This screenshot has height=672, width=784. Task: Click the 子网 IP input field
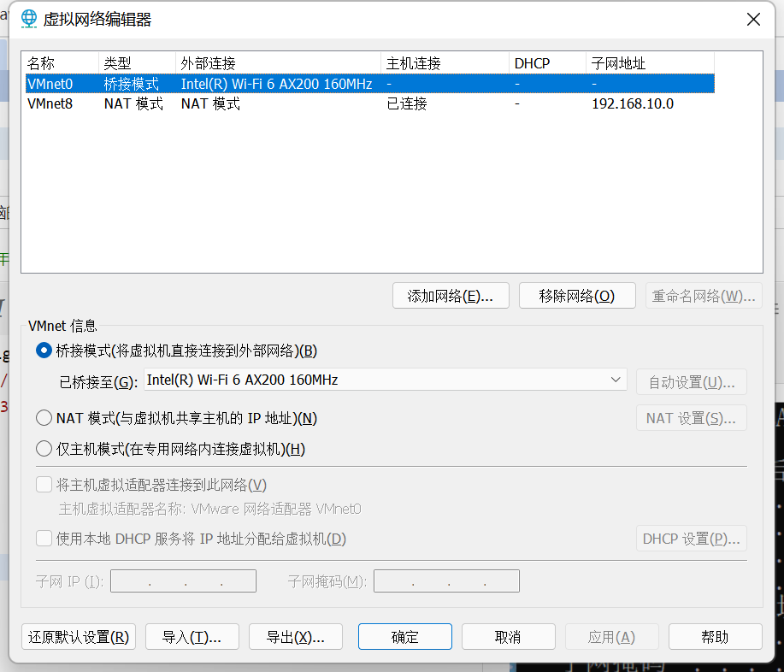point(183,581)
